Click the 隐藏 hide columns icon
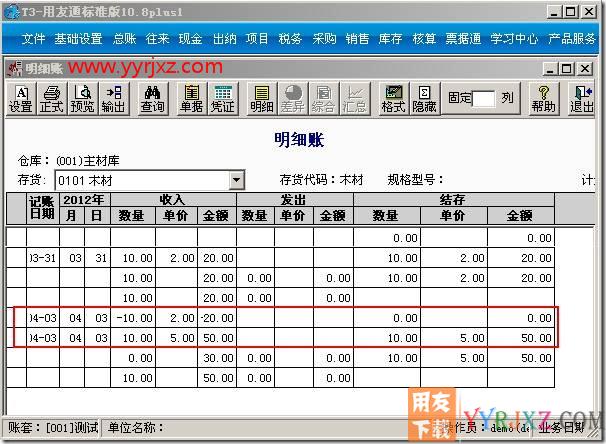606x444 pixels. coord(424,99)
